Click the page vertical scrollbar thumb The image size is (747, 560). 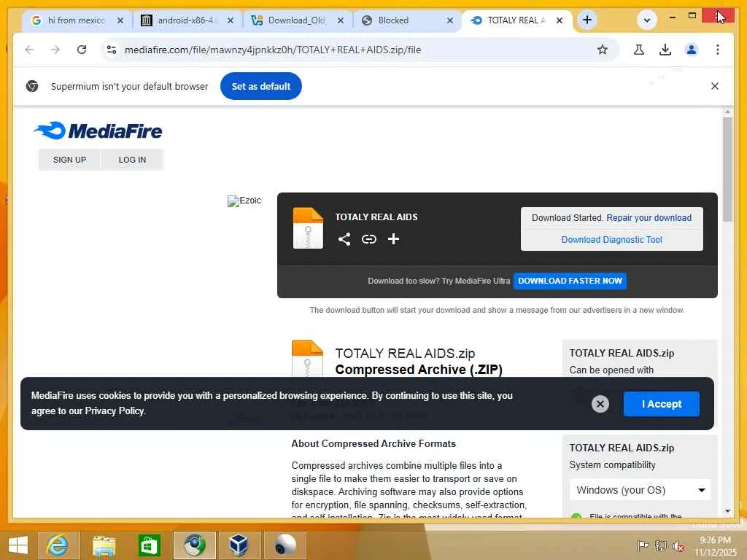(727, 169)
